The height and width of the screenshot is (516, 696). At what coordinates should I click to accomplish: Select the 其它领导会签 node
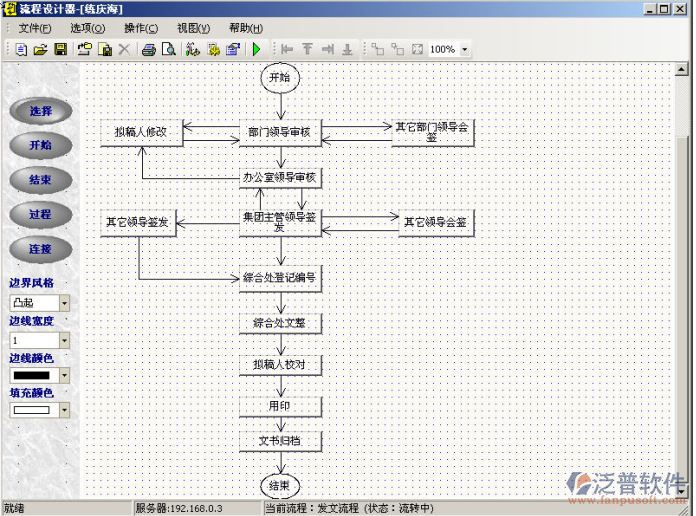point(436,222)
